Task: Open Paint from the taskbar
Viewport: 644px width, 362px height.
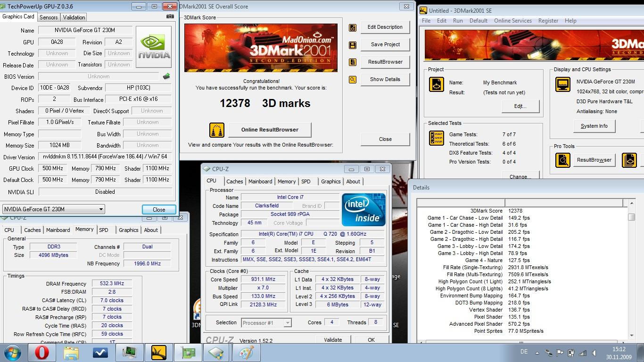Action: click(x=246, y=353)
